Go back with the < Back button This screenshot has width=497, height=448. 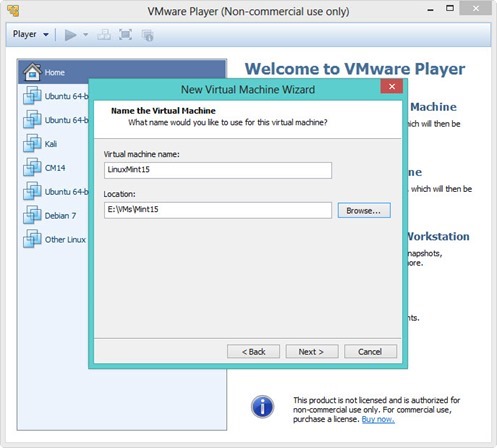(253, 351)
